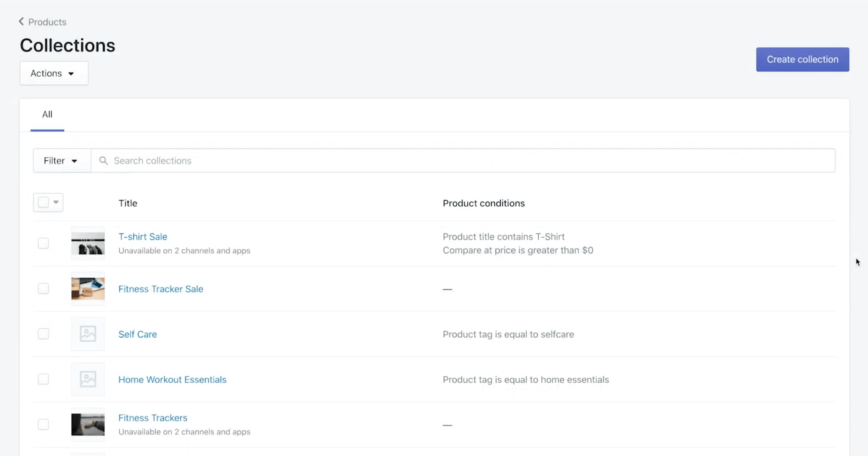
Task: Click the Self Care image placeholder icon
Action: [x=88, y=334]
